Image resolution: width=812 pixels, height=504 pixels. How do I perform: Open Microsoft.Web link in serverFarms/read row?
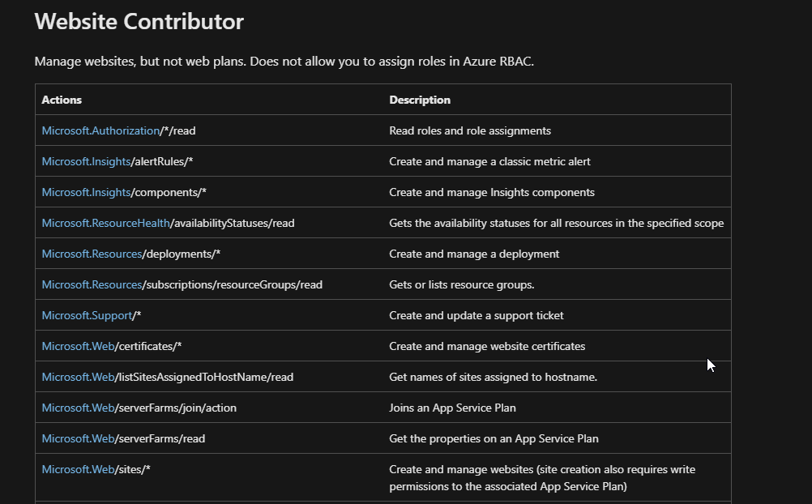pyautogui.click(x=78, y=438)
